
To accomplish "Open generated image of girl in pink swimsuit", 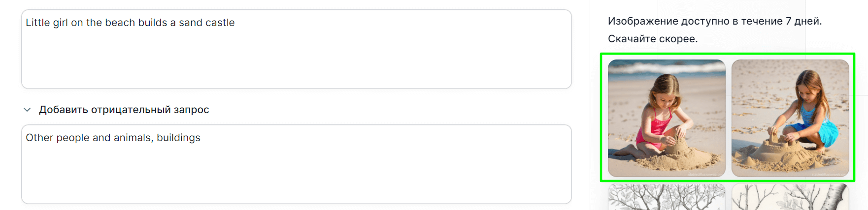I will 667,118.
